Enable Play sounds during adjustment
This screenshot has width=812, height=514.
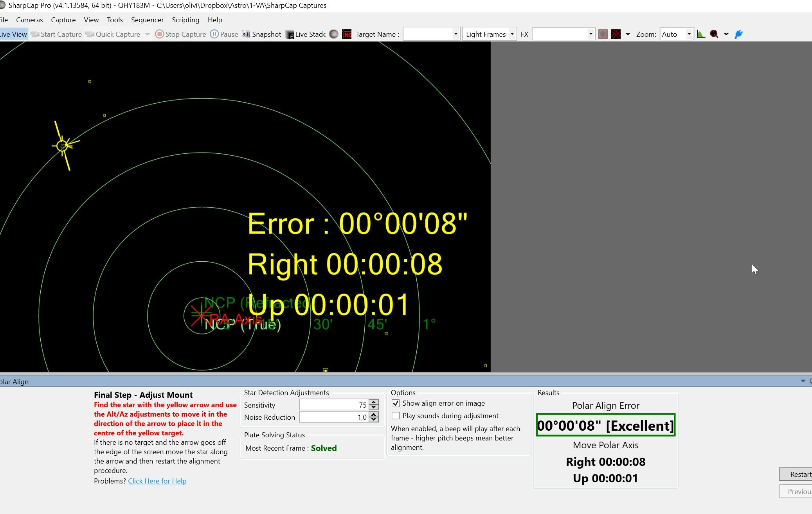(x=396, y=416)
